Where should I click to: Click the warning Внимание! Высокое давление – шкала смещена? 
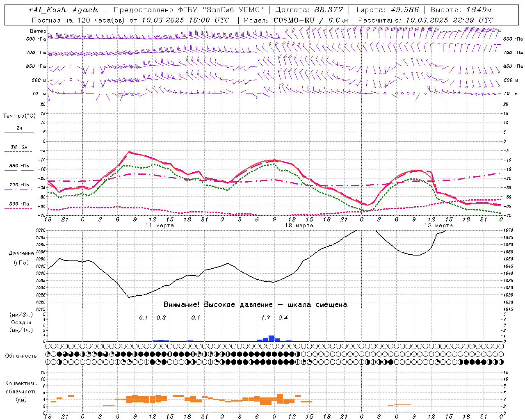tap(255, 305)
